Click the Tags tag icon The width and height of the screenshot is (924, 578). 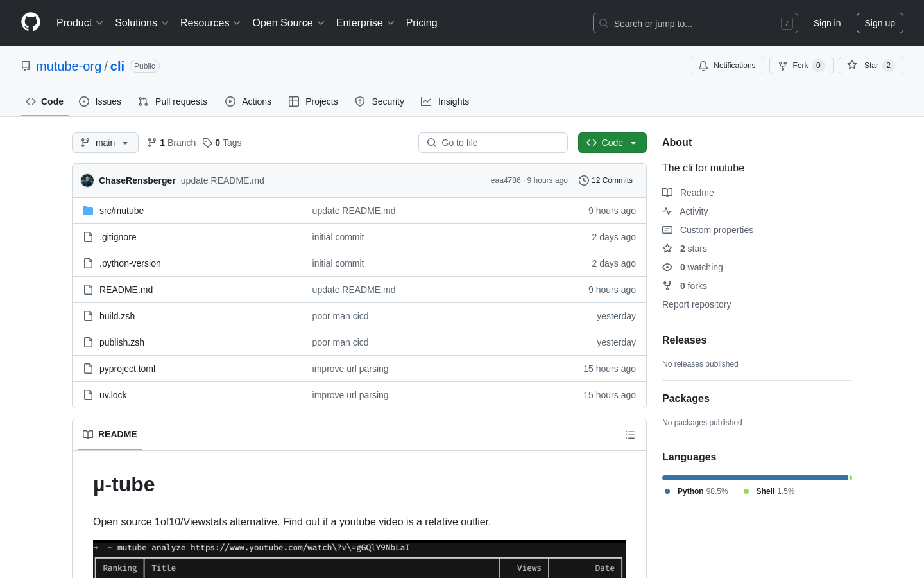click(207, 143)
